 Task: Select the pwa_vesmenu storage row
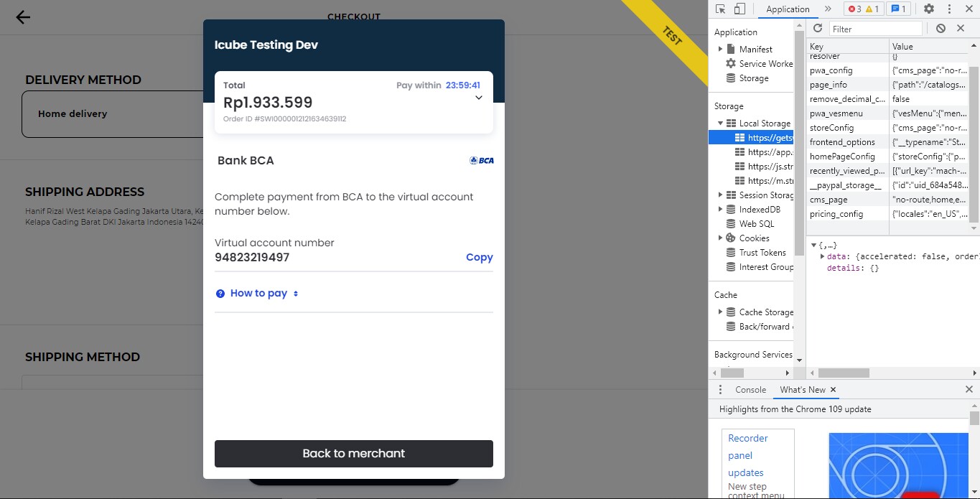(887, 113)
